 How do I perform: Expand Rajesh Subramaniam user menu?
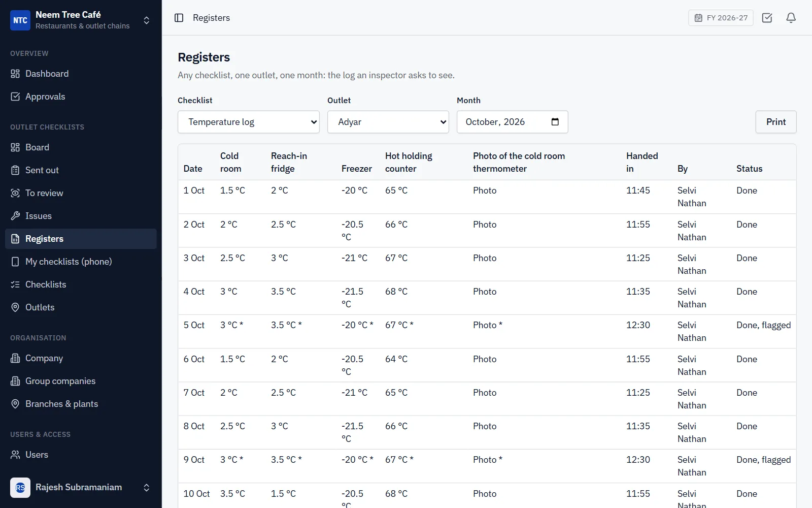tap(146, 488)
